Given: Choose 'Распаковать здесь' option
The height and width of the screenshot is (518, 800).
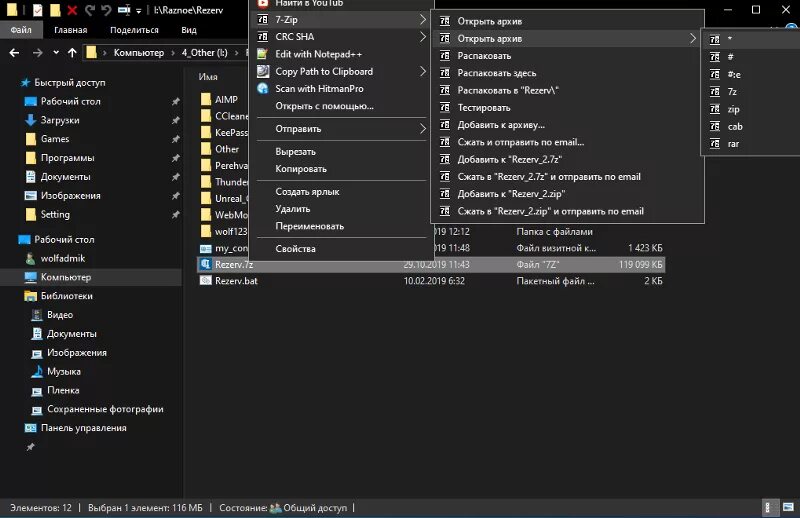Looking at the screenshot, I should point(567,73).
